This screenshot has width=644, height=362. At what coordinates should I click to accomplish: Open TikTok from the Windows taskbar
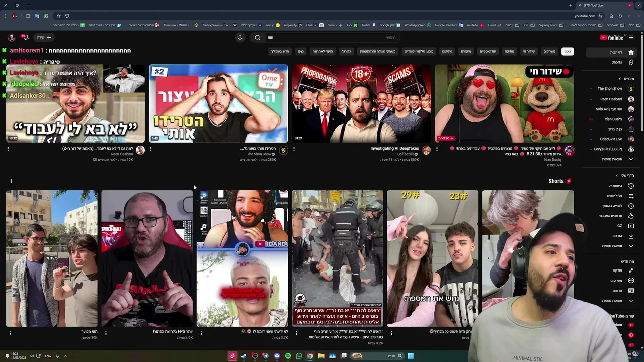pyautogui.click(x=232, y=356)
